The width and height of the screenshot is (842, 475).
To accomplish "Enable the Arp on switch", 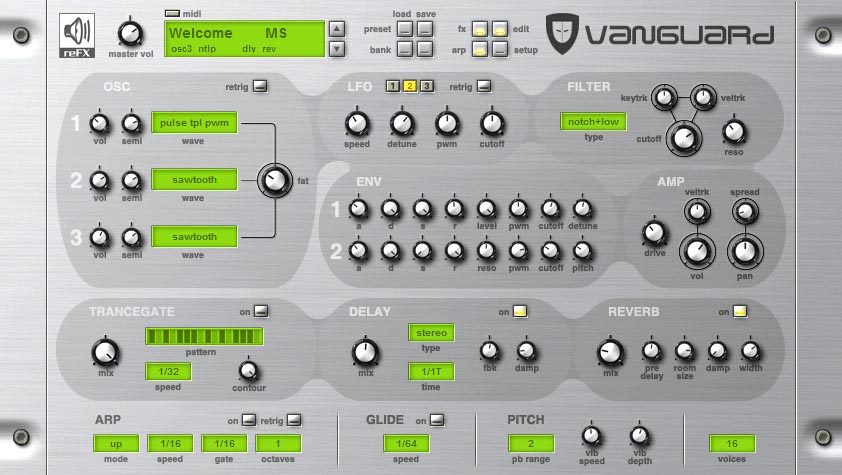I will (249, 420).
